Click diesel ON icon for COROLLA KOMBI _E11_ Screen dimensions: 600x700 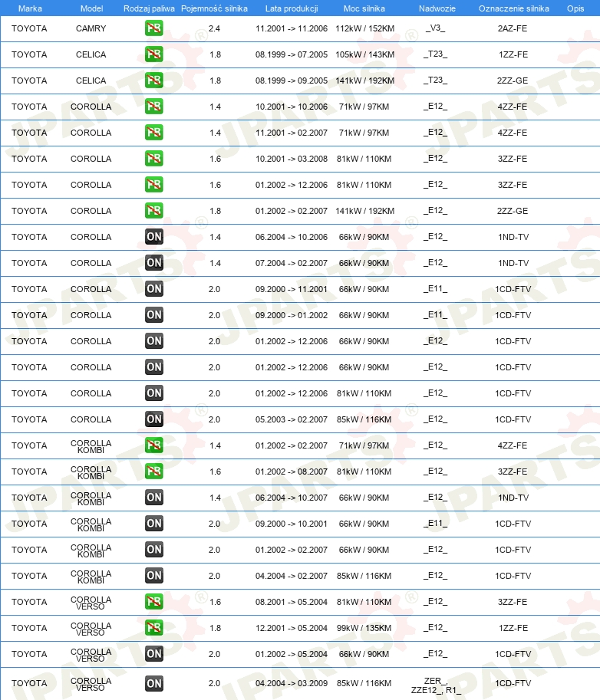point(153,524)
